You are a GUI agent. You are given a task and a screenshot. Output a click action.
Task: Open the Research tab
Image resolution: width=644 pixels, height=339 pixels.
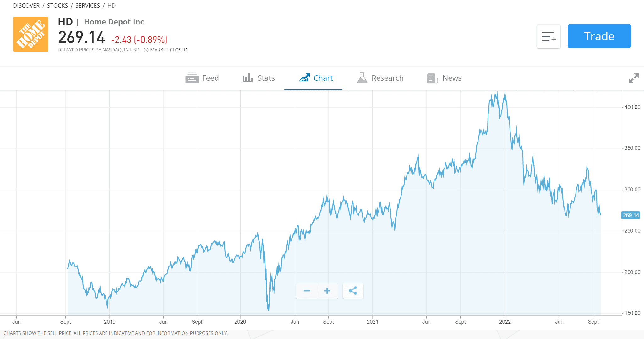(x=380, y=78)
